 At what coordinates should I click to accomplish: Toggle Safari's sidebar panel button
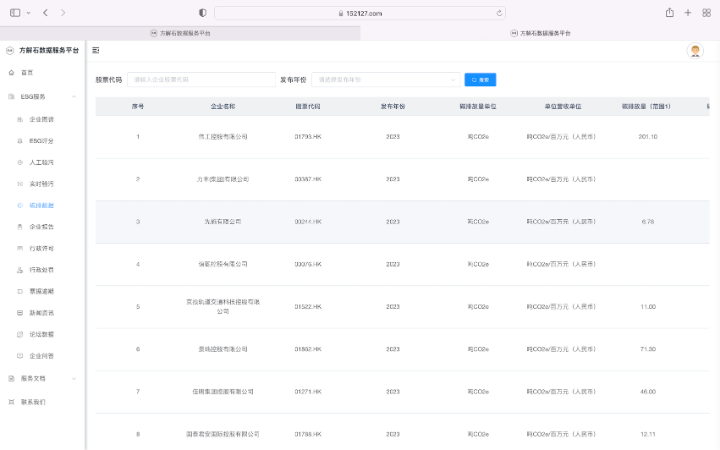coord(15,13)
